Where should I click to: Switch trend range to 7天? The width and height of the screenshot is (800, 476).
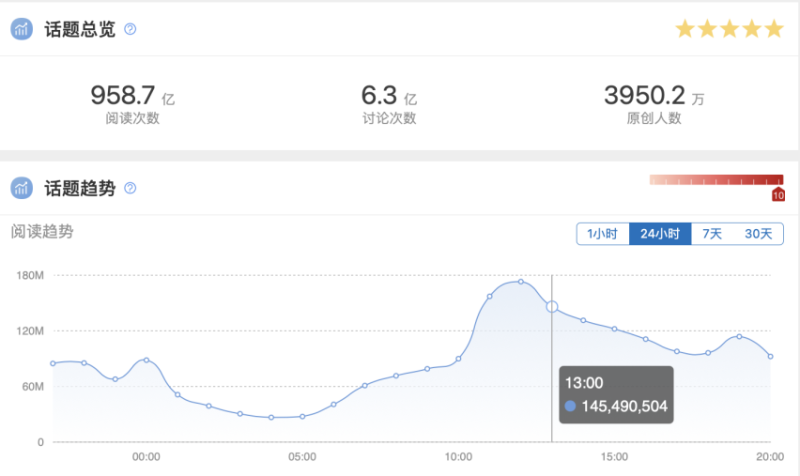[x=712, y=234]
